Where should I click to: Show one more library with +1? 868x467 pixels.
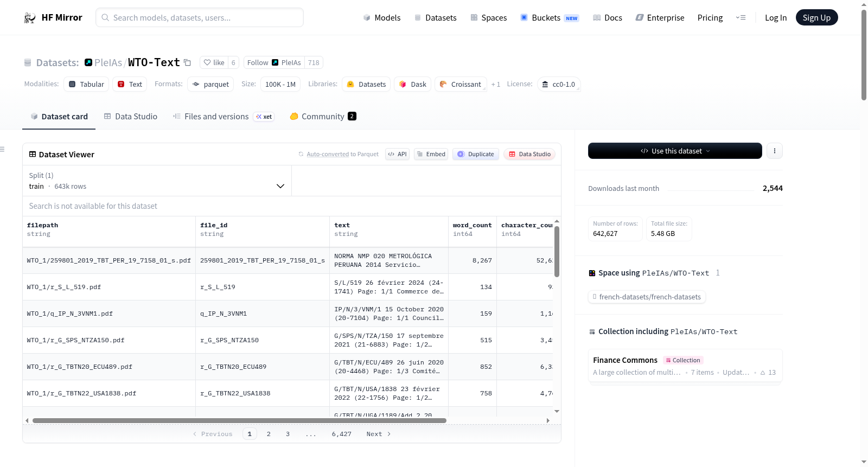[x=496, y=84]
